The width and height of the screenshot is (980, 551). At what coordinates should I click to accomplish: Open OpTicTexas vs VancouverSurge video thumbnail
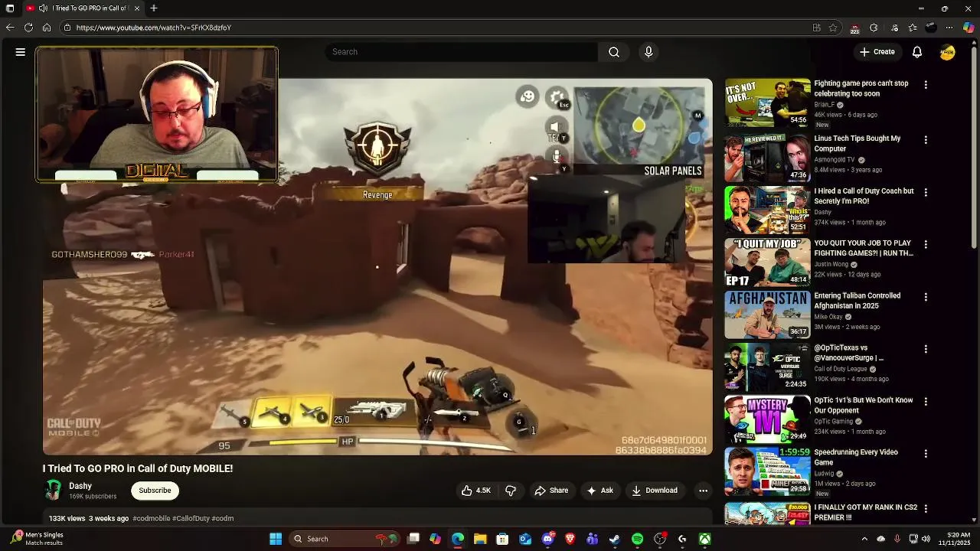coord(767,366)
